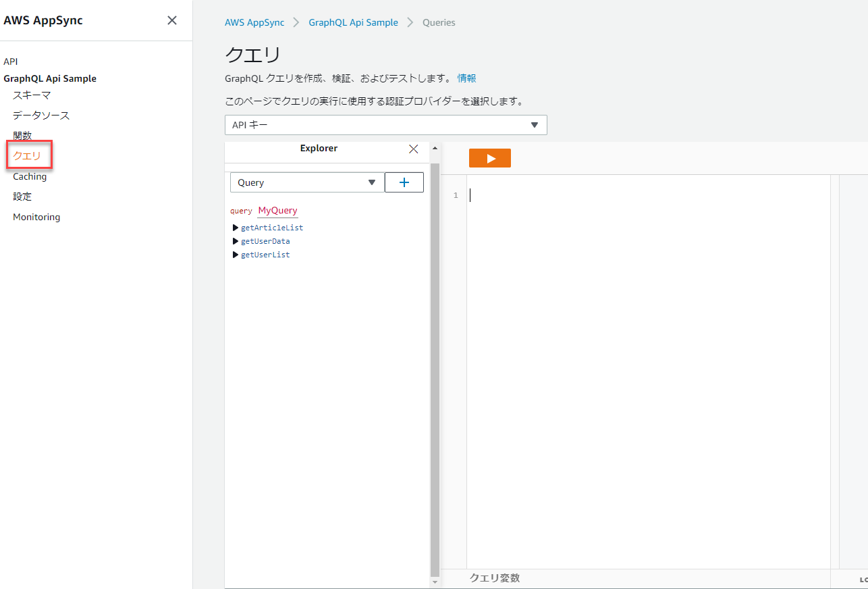The image size is (868, 589).
Task: Open the Caching section in the sidebar
Action: [x=29, y=176]
